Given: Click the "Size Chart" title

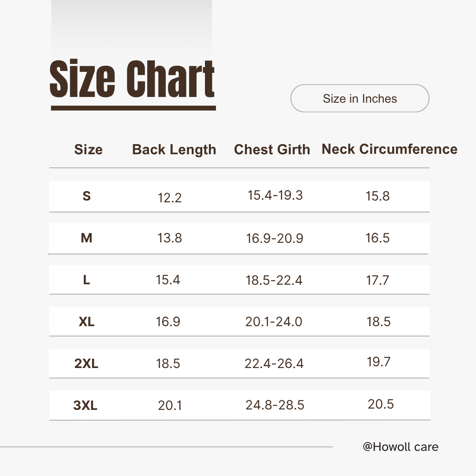Looking at the screenshot, I should pyautogui.click(x=132, y=79).
